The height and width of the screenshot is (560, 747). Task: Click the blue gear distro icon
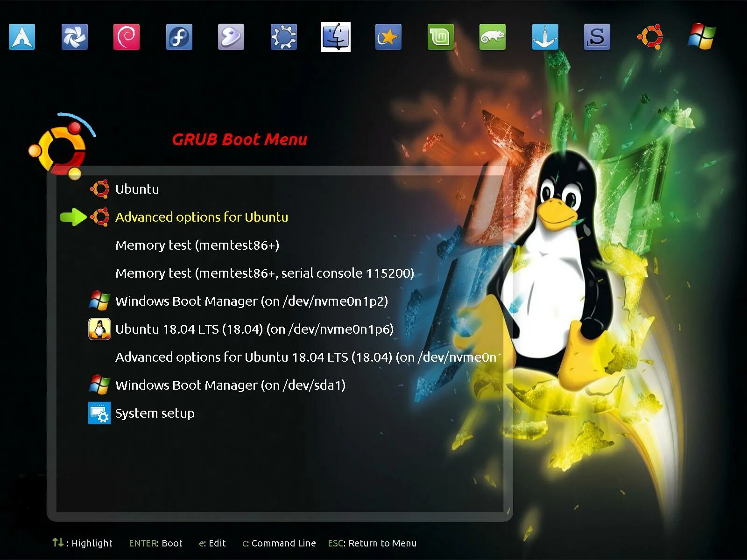pos(284,37)
